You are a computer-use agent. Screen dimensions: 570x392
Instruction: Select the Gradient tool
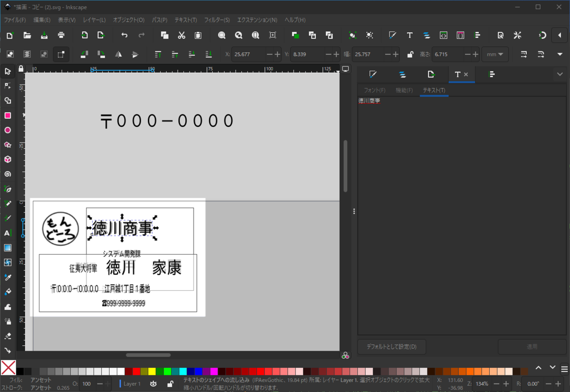[8, 248]
